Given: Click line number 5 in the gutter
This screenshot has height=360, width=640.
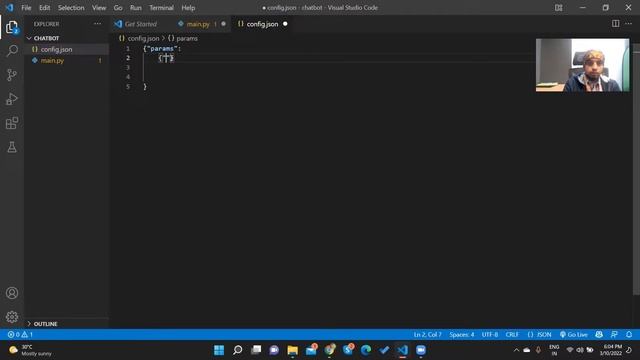Looking at the screenshot, I should point(128,87).
